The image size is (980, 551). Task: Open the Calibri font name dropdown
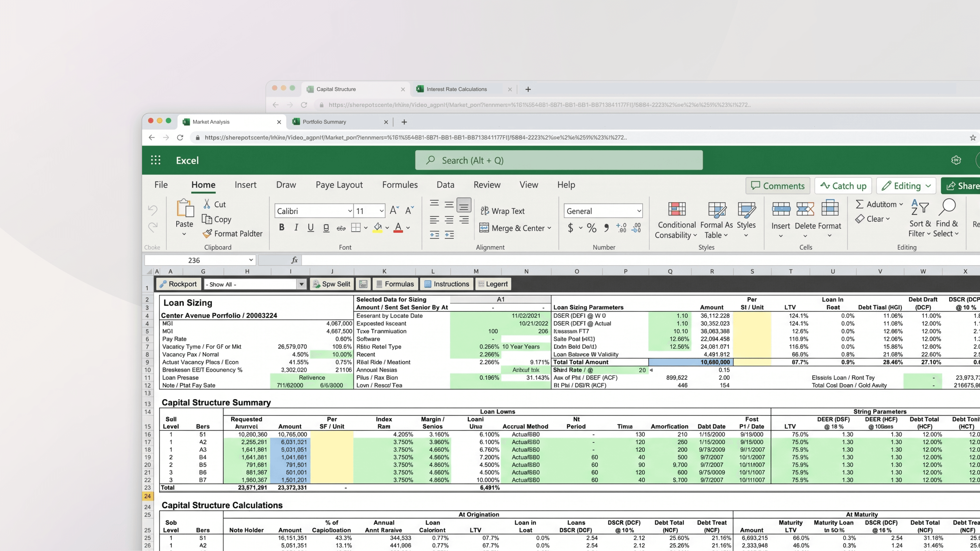[x=350, y=211]
